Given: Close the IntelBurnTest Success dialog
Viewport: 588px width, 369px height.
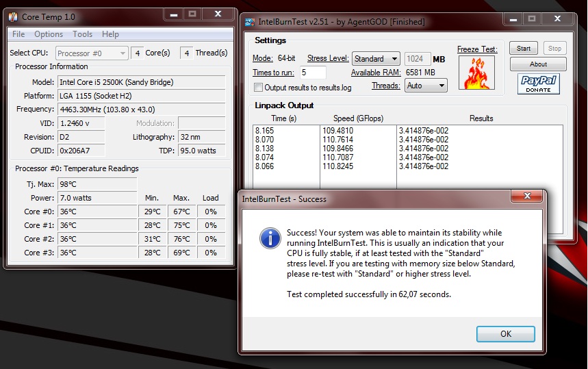Looking at the screenshot, I should (527, 195).
